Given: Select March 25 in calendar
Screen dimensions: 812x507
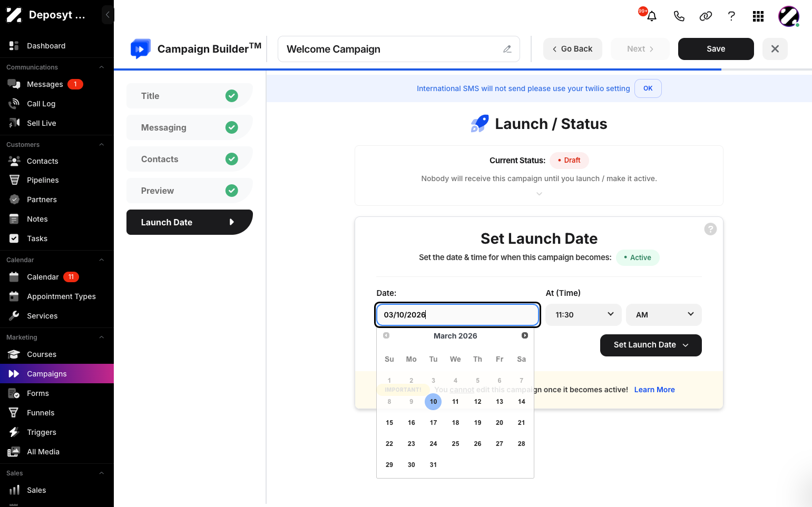Looking at the screenshot, I should click(x=455, y=444).
